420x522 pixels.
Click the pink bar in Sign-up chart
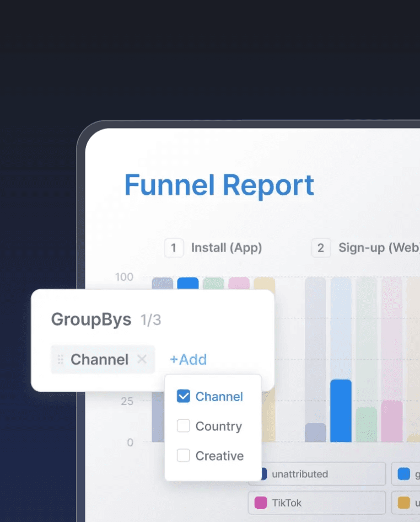pos(392,421)
